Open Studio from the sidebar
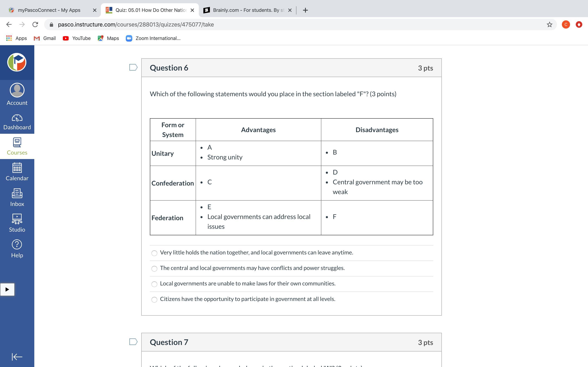This screenshot has height=367, width=588. coord(17,223)
